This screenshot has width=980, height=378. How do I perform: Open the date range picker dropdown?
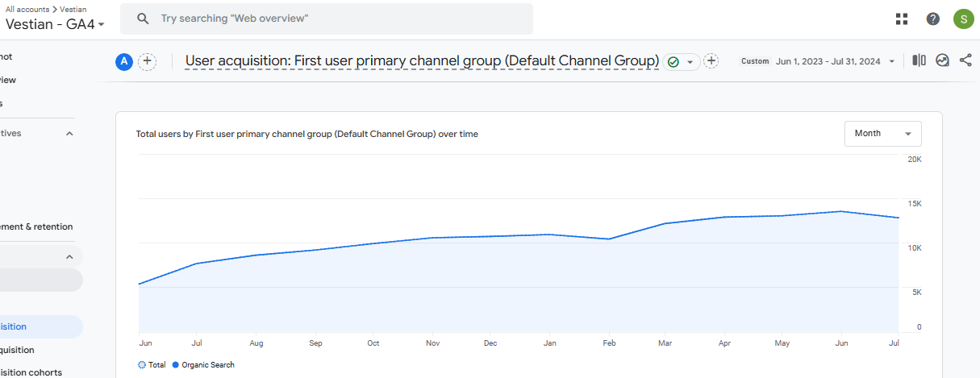click(835, 61)
